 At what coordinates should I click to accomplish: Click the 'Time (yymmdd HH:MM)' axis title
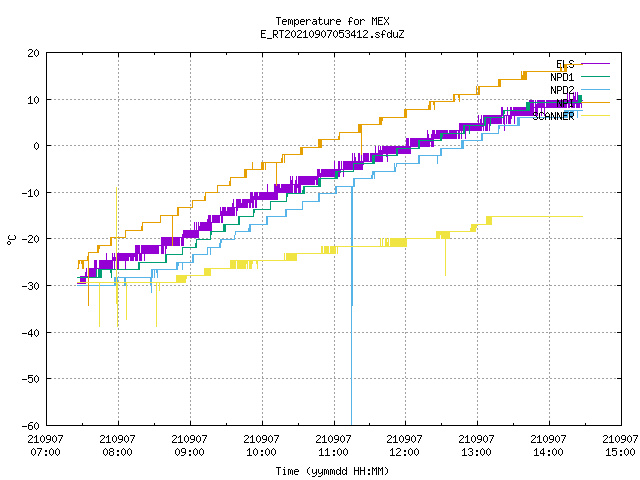pyautogui.click(x=332, y=471)
